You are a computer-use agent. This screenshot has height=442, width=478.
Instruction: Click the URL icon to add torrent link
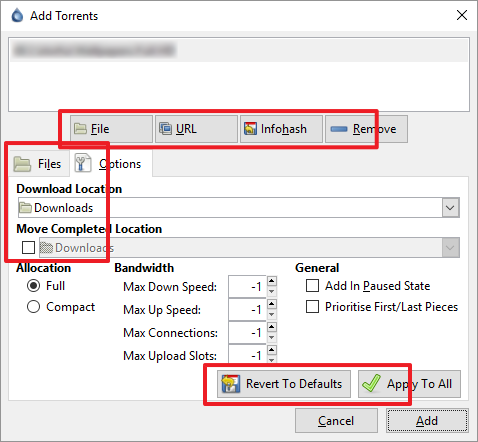165,129
